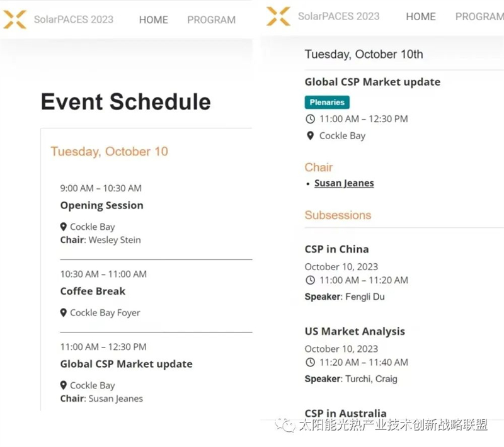Click location pin next to Cockle Bay Foyer
Image resolution: width=504 pixels, height=447 pixels.
tap(64, 312)
